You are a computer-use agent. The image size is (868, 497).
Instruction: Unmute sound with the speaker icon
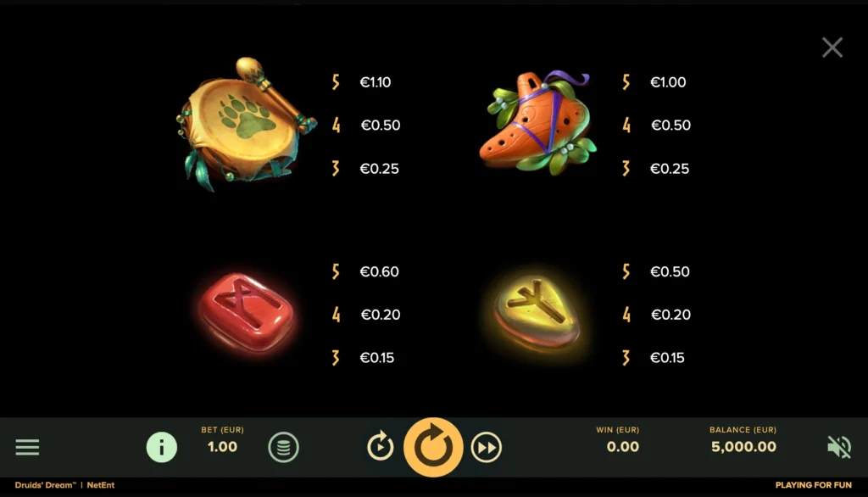[839, 447]
